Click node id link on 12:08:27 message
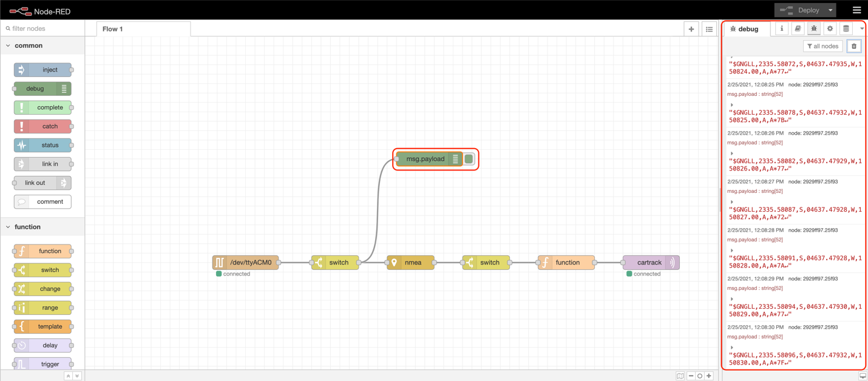The height and width of the screenshot is (381, 868). 813,182
